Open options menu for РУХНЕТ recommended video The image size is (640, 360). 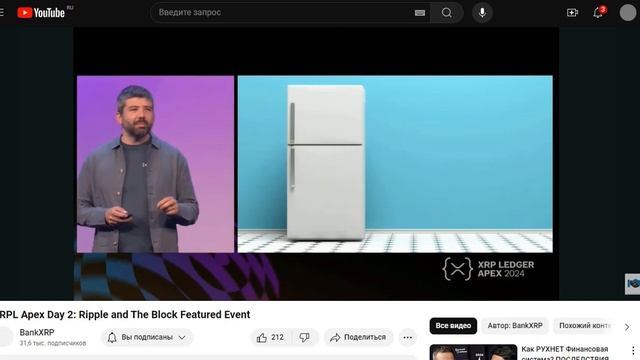[633, 350]
